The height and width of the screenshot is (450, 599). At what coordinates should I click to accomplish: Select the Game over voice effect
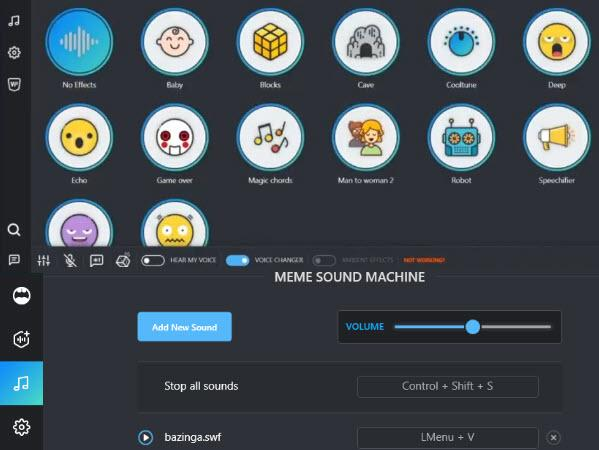coord(175,137)
